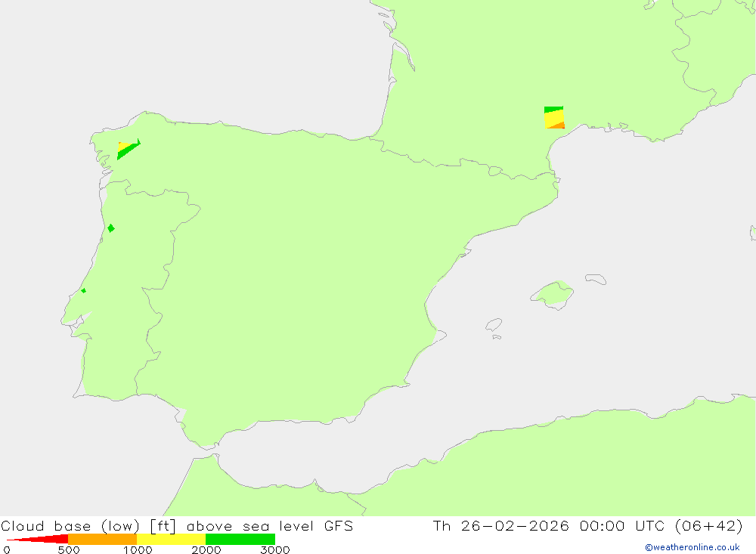
Task: Click the legend value 3000
Action: point(275,549)
